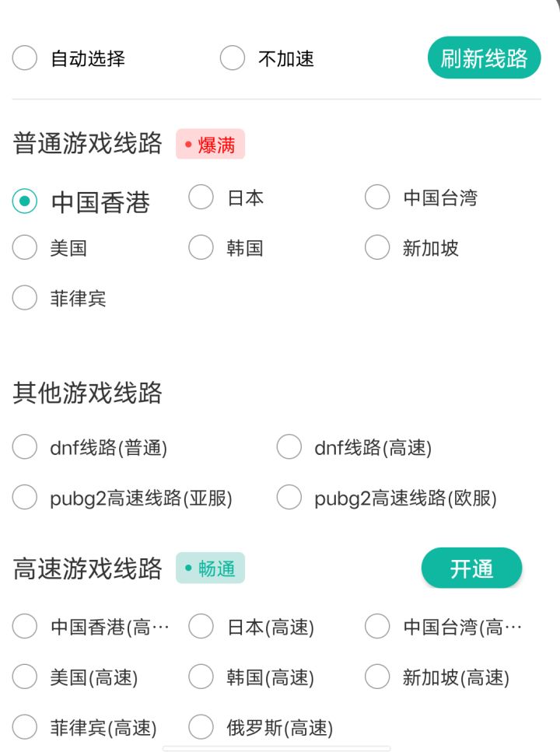Image resolution: width=560 pixels, height=752 pixels.
Task: Select the 美国 normal route
Action: tap(25, 248)
